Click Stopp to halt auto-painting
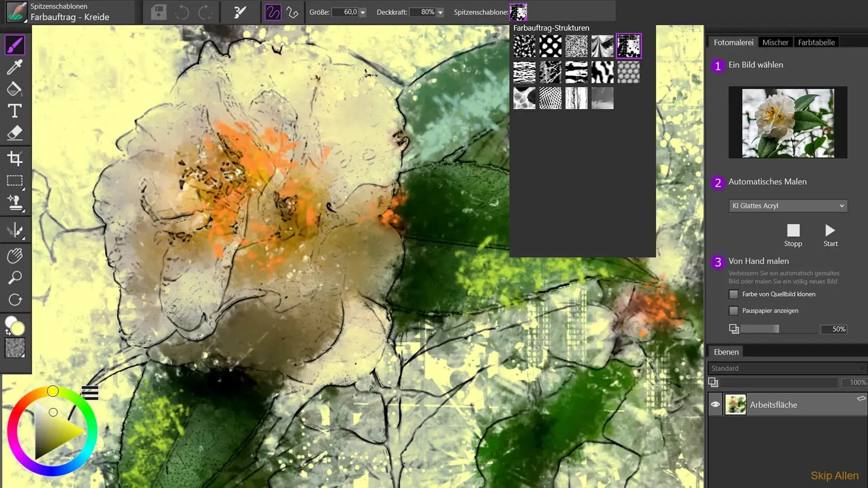 pos(793,235)
